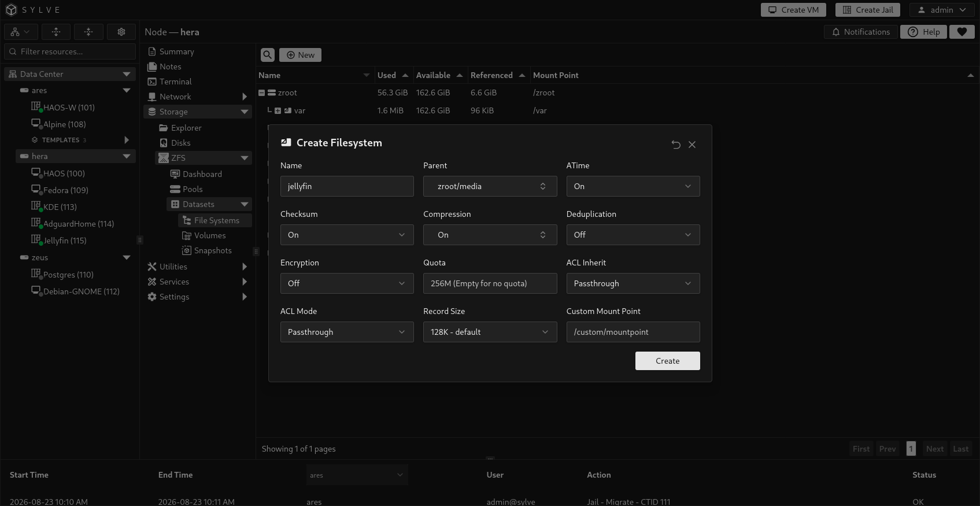This screenshot has width=980, height=506.
Task: Click the Custom Mount Point field
Action: pos(633,332)
